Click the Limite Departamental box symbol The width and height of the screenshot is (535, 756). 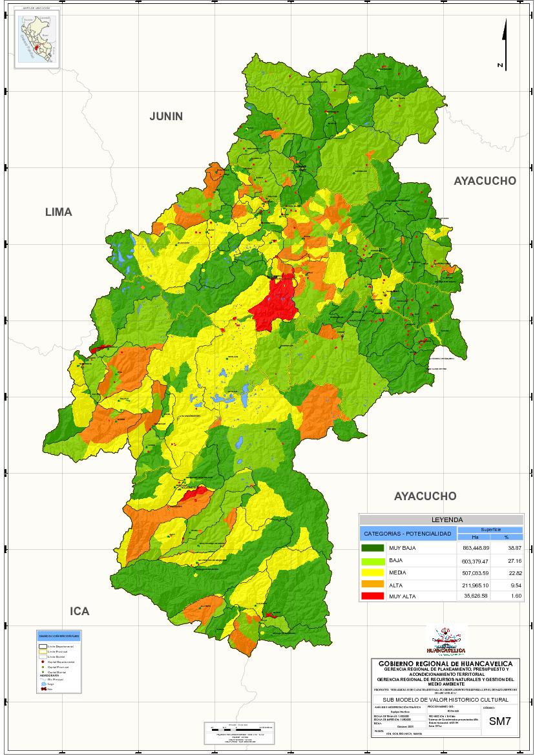pyautogui.click(x=42, y=646)
